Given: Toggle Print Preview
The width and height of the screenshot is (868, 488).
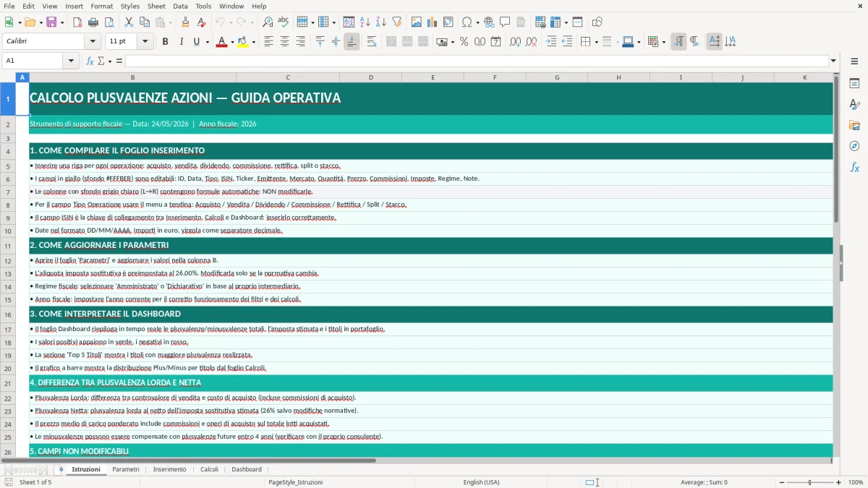Looking at the screenshot, I should (109, 22).
